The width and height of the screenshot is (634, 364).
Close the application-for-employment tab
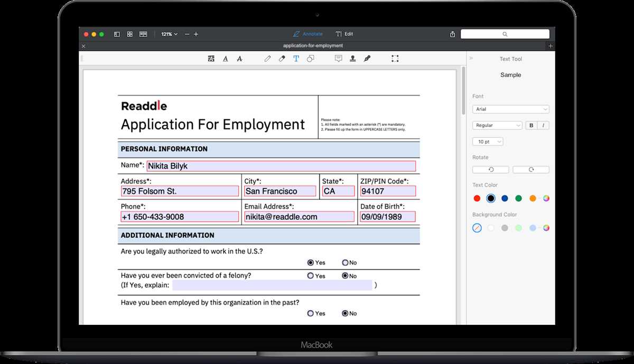click(83, 46)
